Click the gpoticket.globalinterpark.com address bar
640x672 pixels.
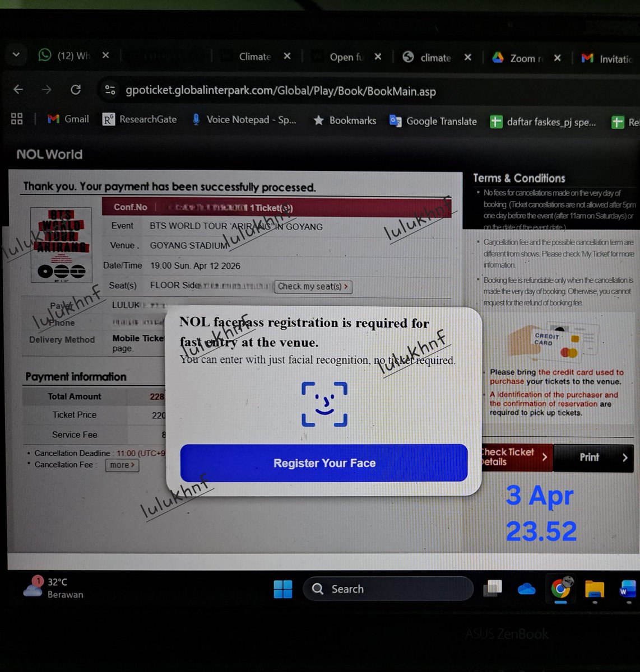tap(280, 91)
